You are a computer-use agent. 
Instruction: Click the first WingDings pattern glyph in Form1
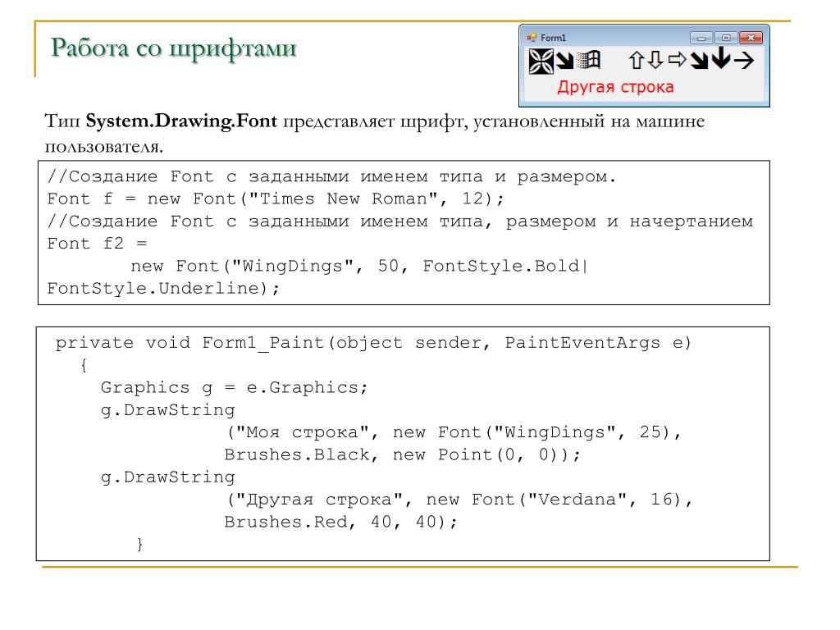(x=541, y=61)
